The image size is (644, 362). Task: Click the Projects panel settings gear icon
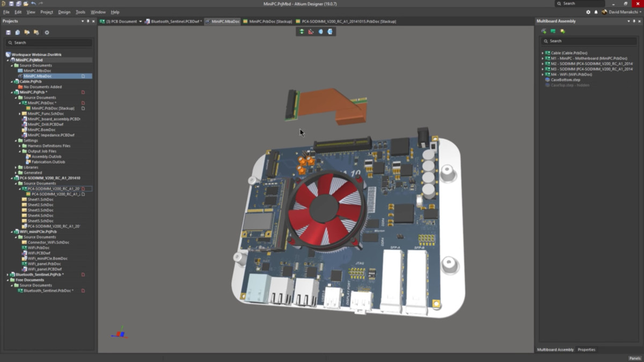point(47,33)
